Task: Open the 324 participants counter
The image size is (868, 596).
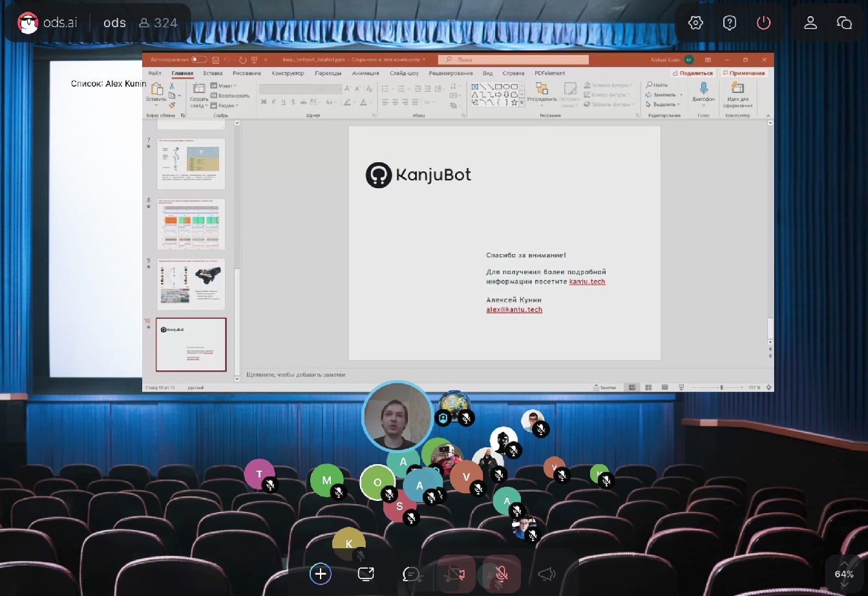Action: click(158, 23)
